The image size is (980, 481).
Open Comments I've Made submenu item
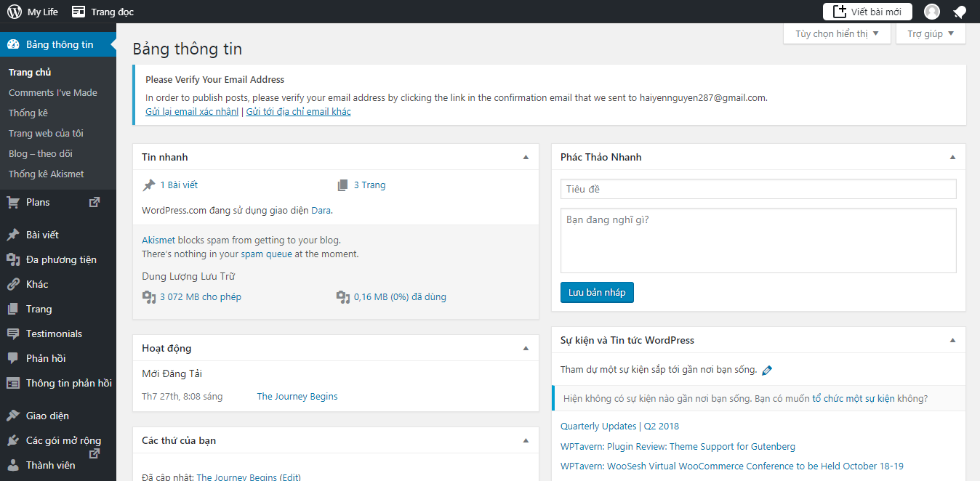pos(52,92)
